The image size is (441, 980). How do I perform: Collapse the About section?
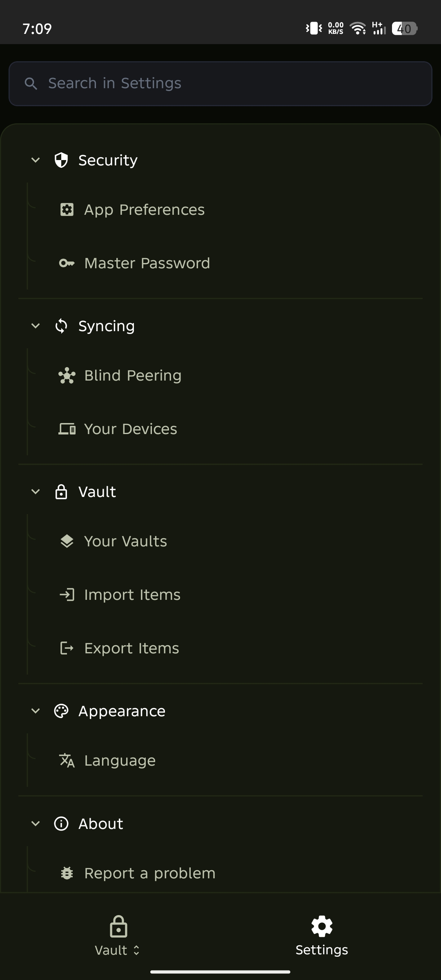click(x=36, y=823)
